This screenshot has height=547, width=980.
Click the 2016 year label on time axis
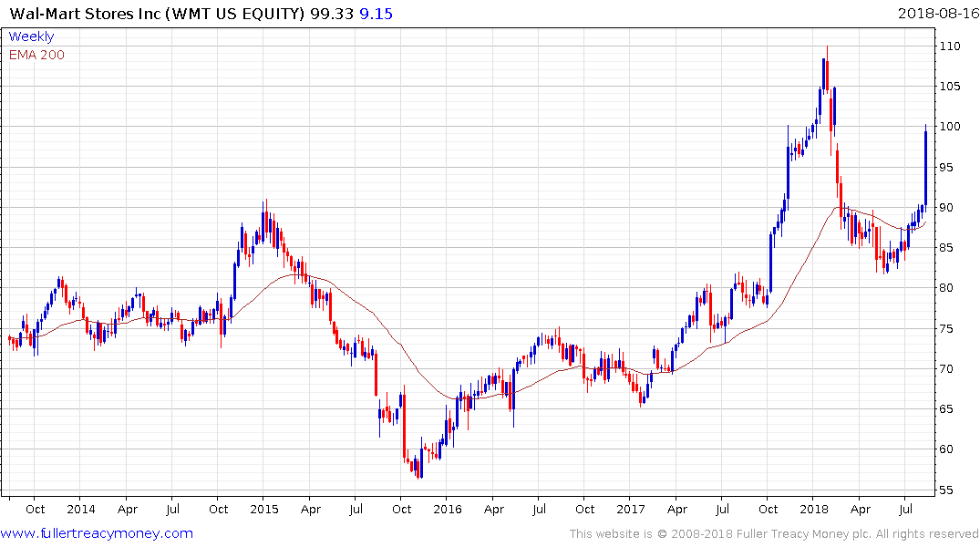pyautogui.click(x=448, y=510)
